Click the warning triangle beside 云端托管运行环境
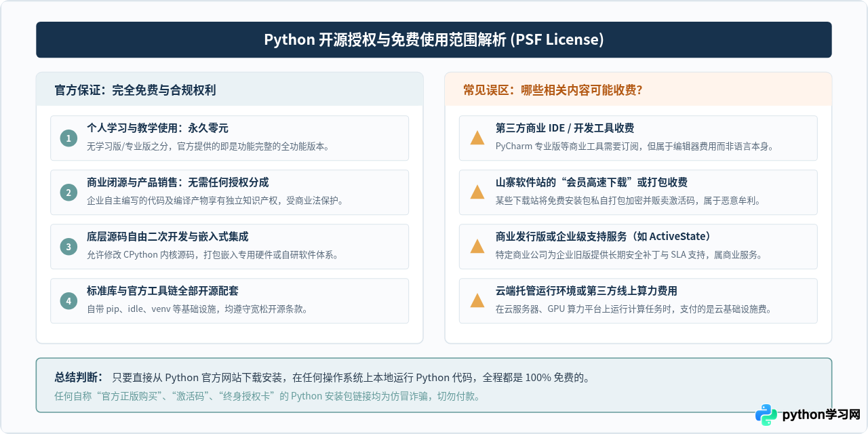Screen dimensions: 868x434 (477, 301)
